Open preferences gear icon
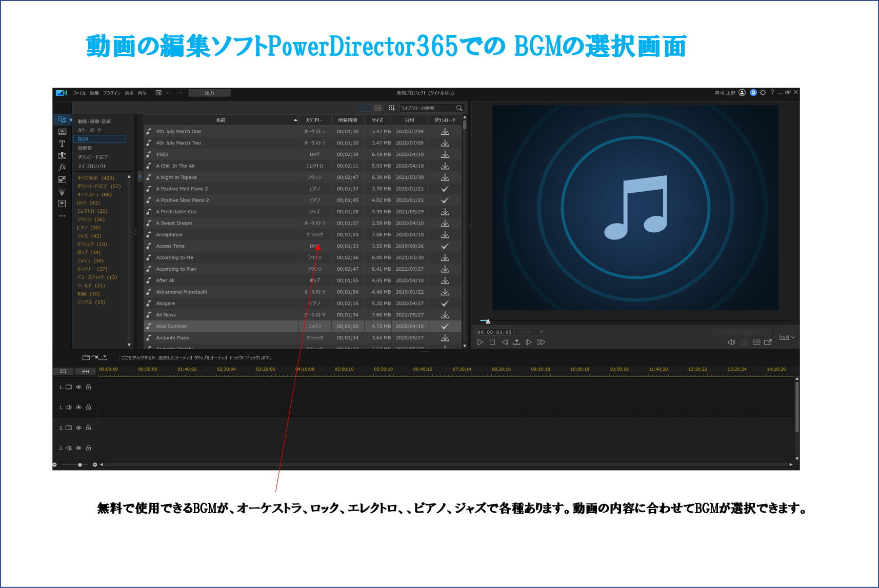 (x=763, y=93)
